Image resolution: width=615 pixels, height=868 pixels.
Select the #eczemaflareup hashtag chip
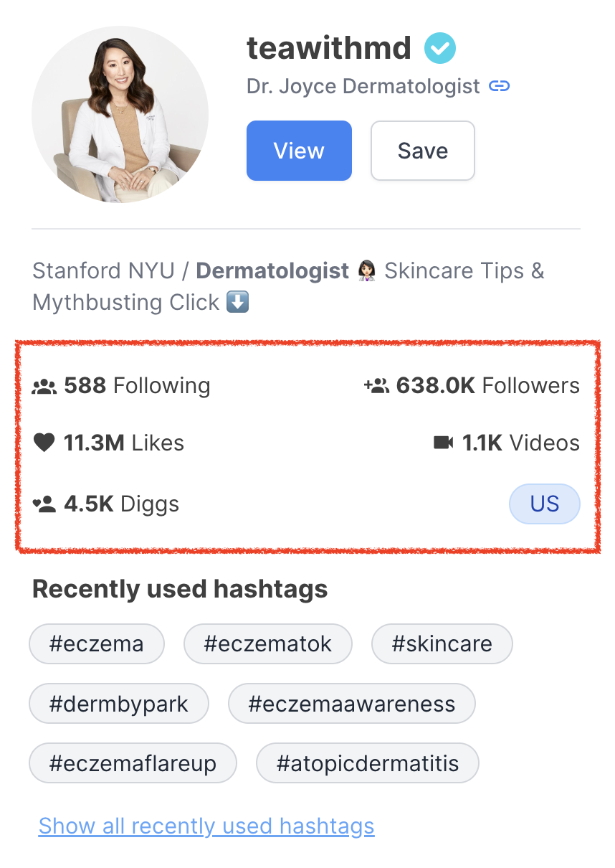click(x=133, y=763)
